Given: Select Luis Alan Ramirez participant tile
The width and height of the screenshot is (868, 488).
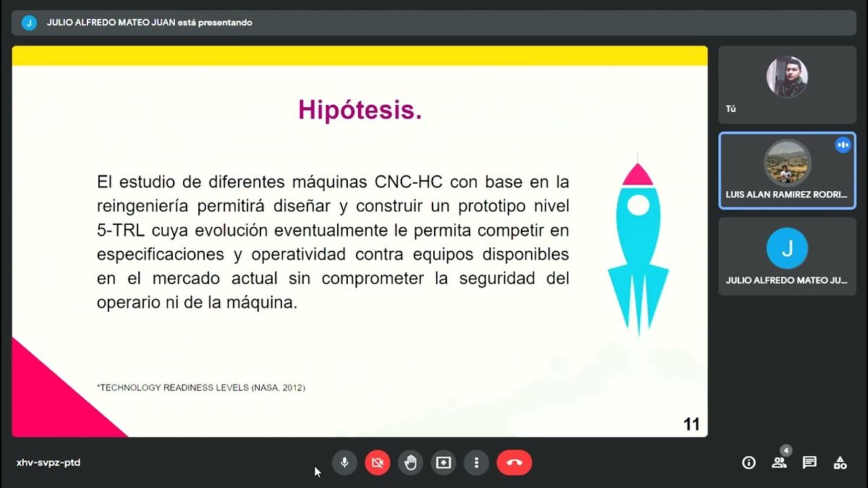Looking at the screenshot, I should [787, 171].
